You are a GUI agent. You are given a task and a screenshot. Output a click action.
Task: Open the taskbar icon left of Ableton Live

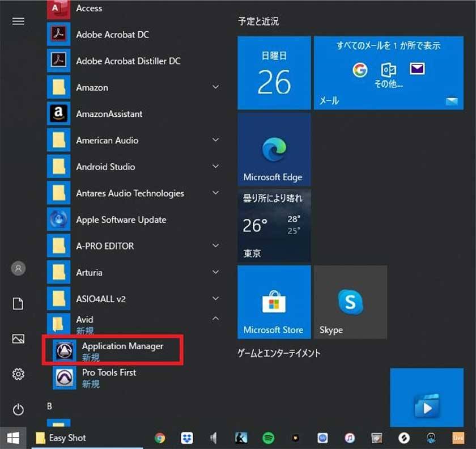pos(431,438)
